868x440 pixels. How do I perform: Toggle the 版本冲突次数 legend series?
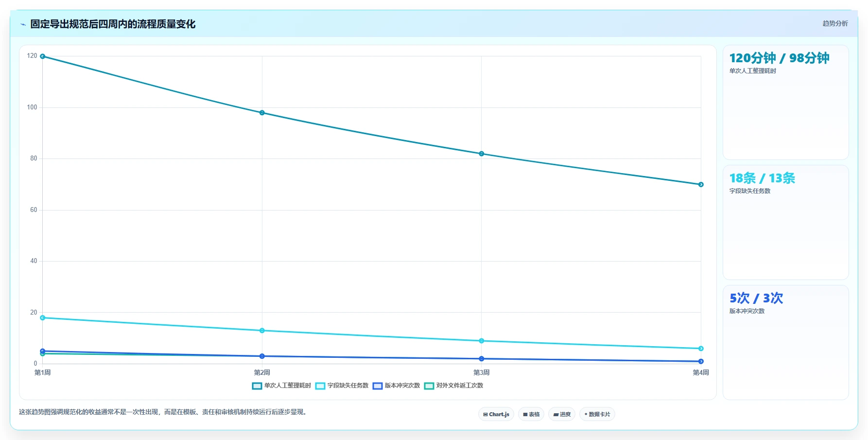coord(397,386)
